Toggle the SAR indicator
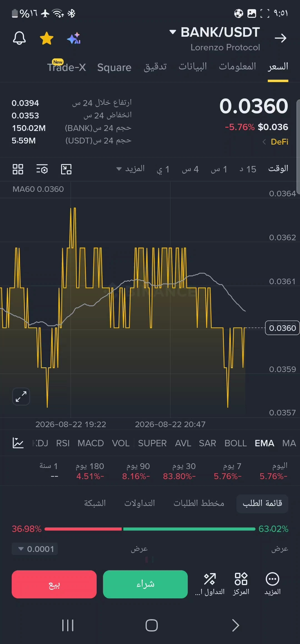This screenshot has height=644, width=300. coord(207,443)
